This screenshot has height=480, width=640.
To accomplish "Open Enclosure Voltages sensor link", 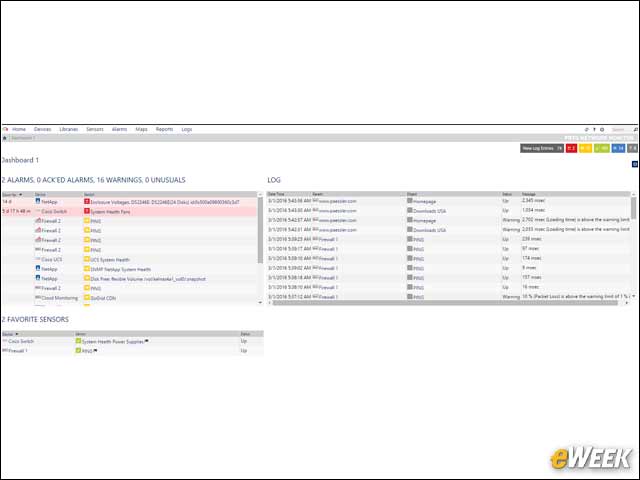I will tap(165, 202).
